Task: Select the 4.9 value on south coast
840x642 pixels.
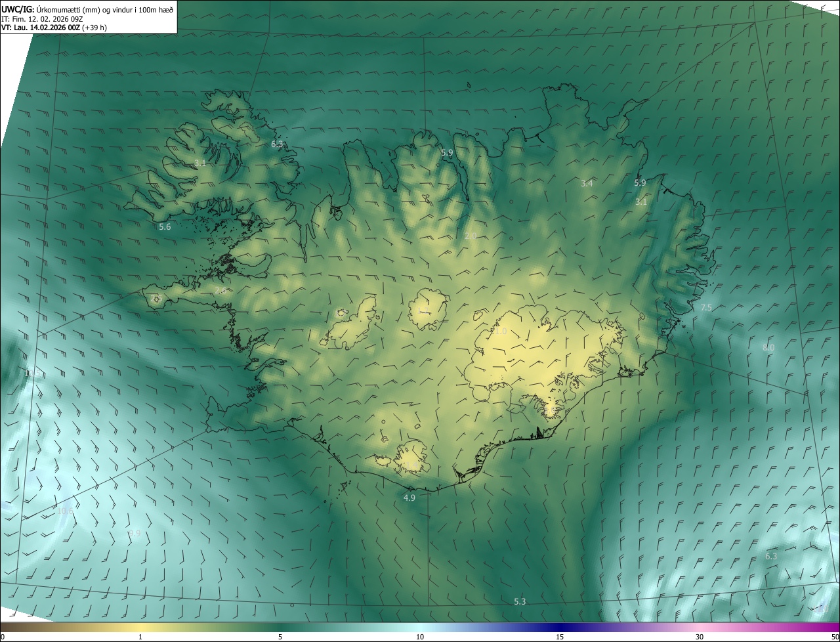Action: pyautogui.click(x=409, y=498)
